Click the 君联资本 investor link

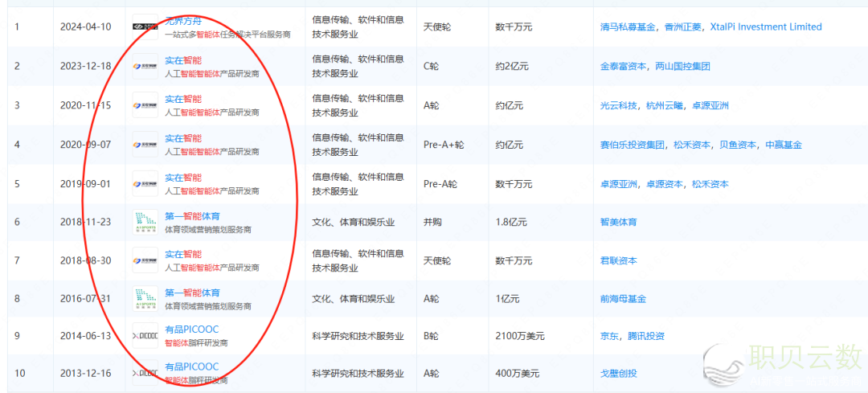618,260
